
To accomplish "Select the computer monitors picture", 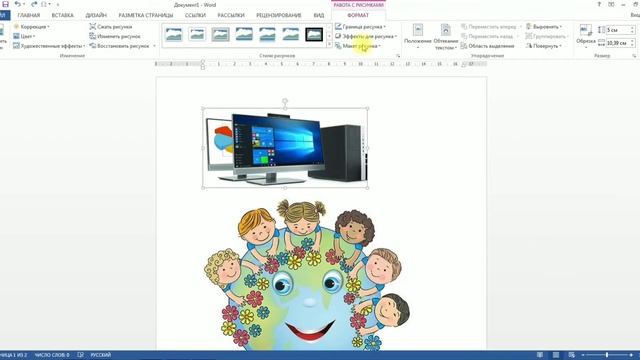I will click(x=285, y=148).
